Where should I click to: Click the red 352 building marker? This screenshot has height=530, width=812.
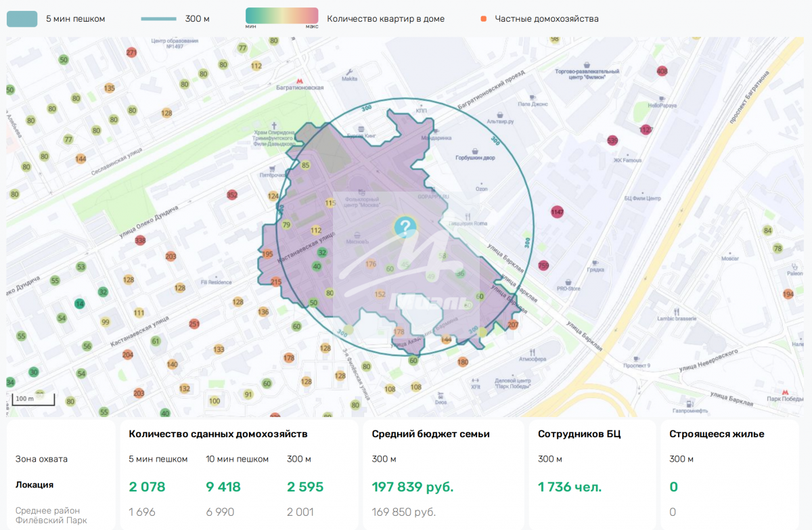tap(232, 196)
